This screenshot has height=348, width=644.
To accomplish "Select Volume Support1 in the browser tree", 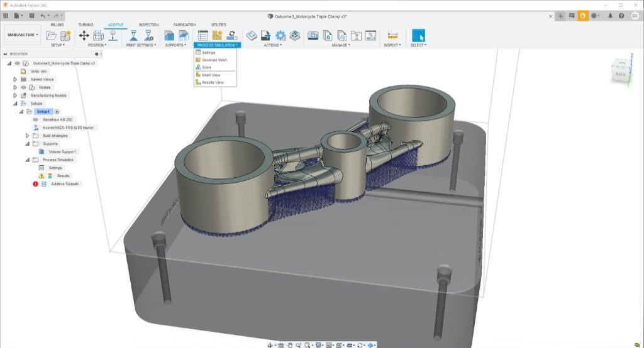I will [x=62, y=152].
